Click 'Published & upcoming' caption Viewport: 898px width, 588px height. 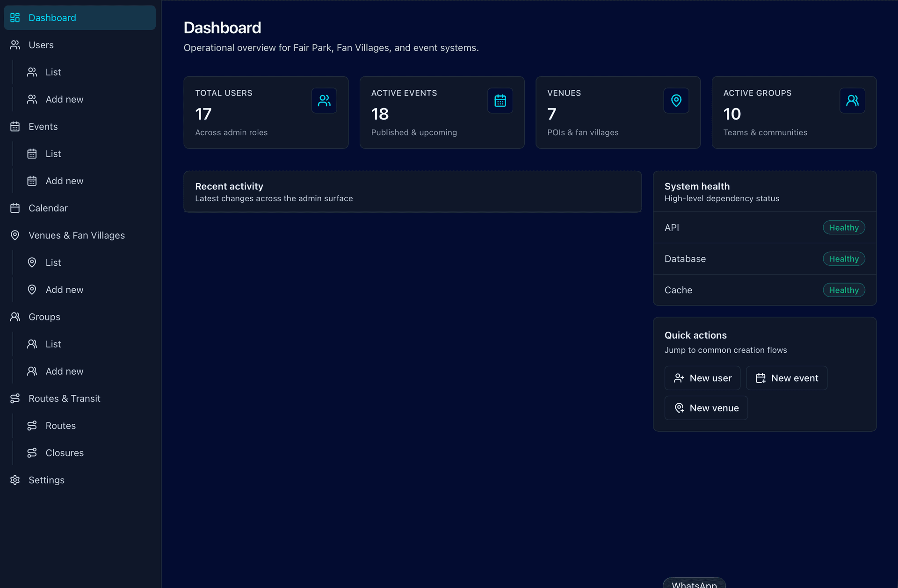pyautogui.click(x=414, y=132)
